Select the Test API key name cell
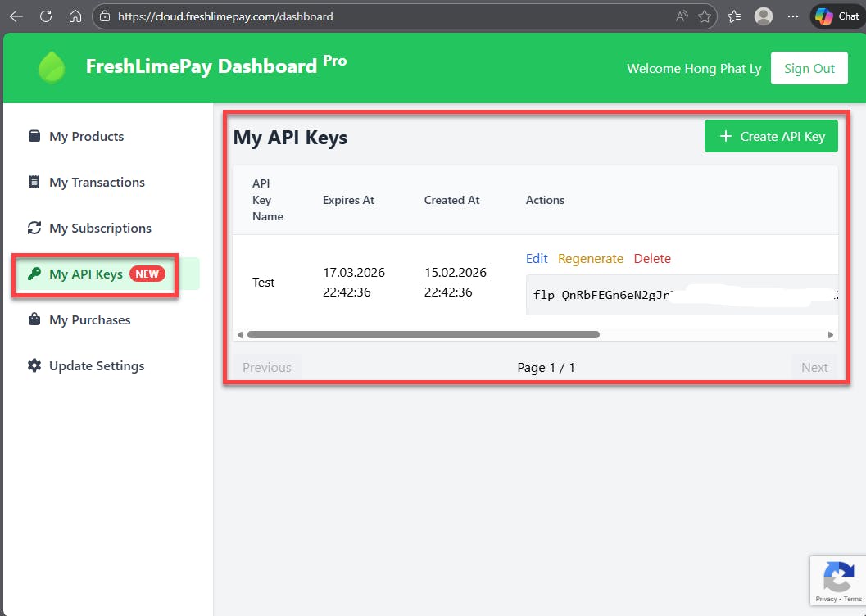The height and width of the screenshot is (616, 866). 264,282
